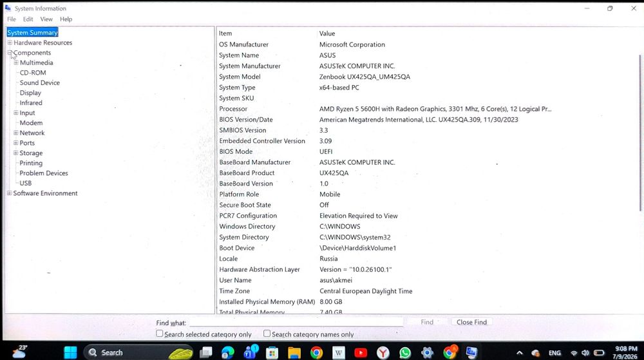The height and width of the screenshot is (360, 644).
Task: Open the Help menu
Action: click(66, 19)
